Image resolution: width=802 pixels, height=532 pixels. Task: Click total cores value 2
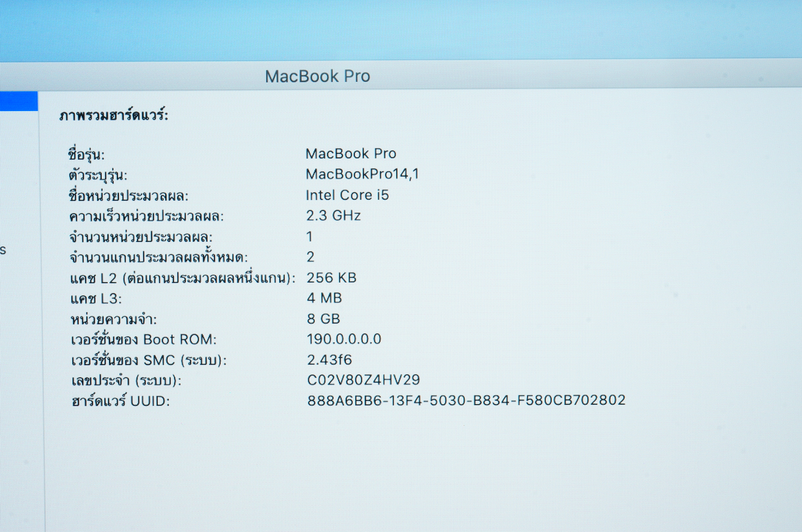coord(311,257)
